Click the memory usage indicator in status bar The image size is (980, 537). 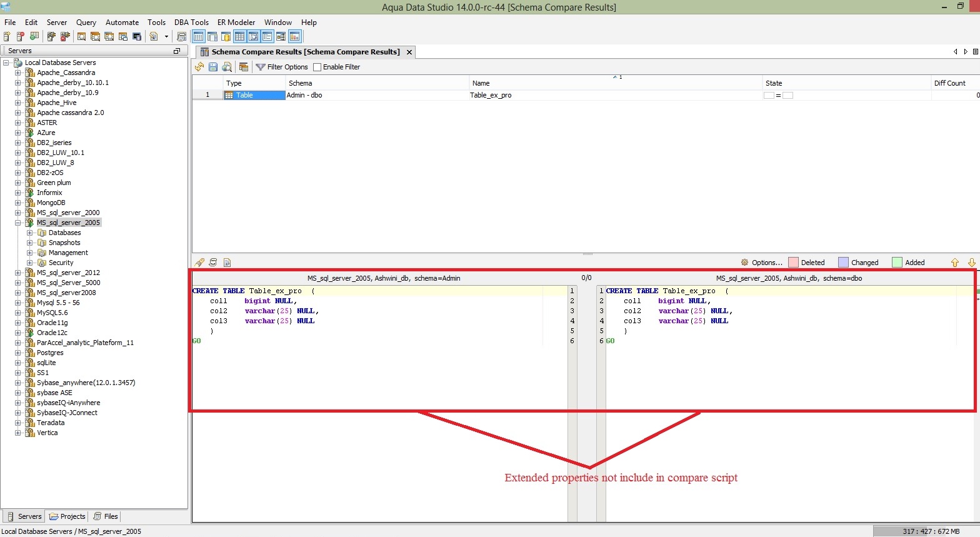pyautogui.click(x=926, y=531)
